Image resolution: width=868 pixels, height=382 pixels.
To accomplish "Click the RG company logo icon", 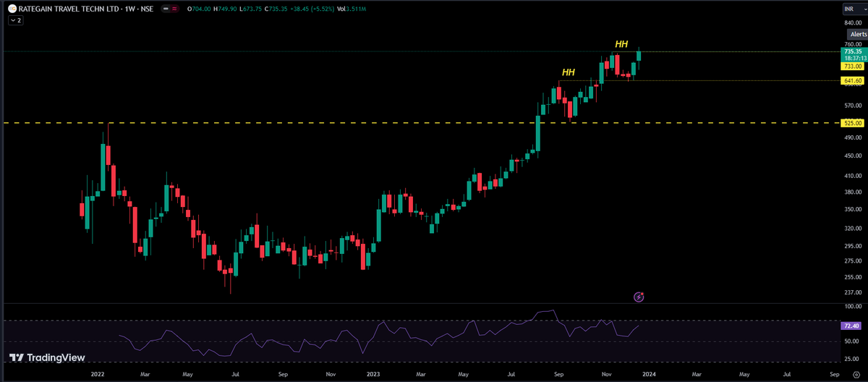I will 12,9.
